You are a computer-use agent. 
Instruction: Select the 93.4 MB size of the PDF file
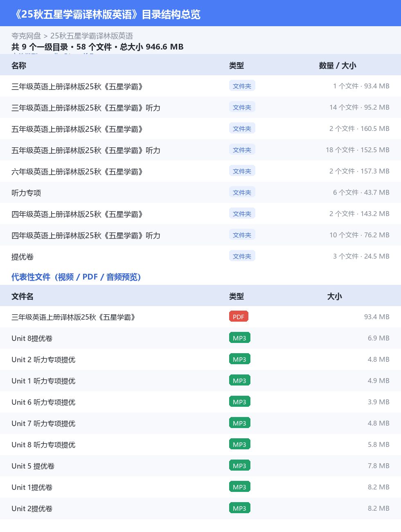(377, 317)
